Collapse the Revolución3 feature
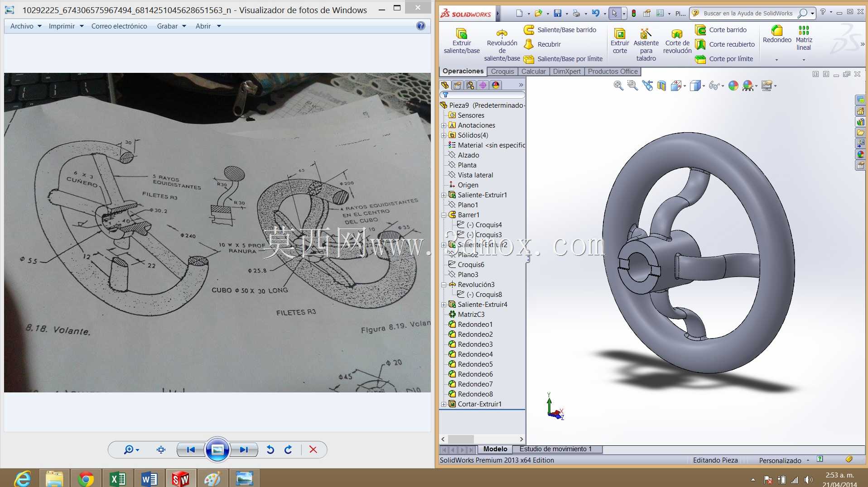This screenshot has height=487, width=868. click(x=444, y=285)
